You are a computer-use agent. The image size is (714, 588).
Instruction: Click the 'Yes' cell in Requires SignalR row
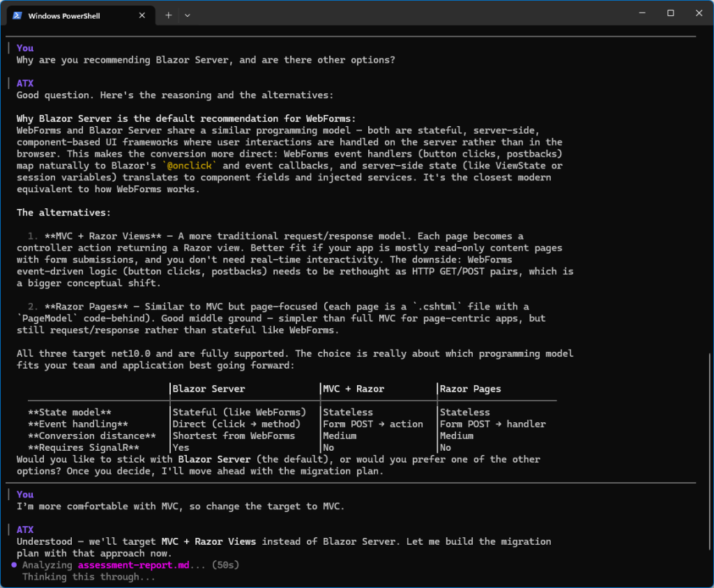point(181,448)
